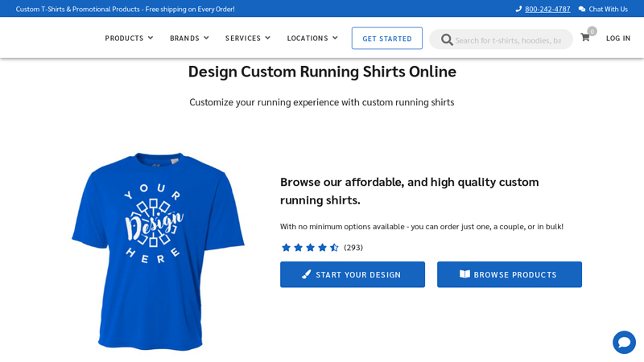Click the Design Custom Running Shirts Online heading
The width and height of the screenshot is (644, 362).
click(x=322, y=72)
